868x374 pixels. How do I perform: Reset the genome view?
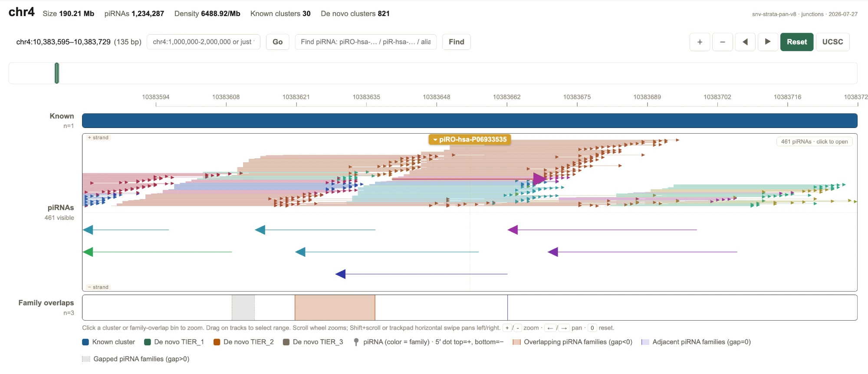pyautogui.click(x=797, y=42)
